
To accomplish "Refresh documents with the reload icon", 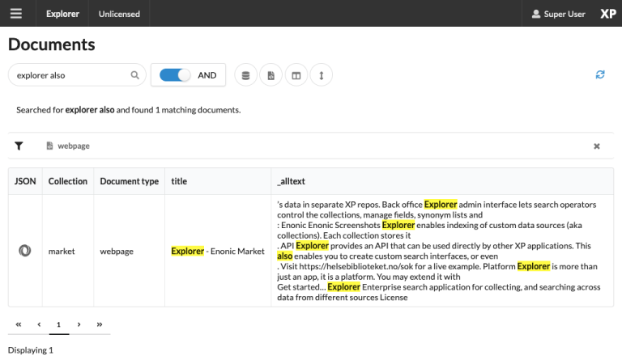I will tap(600, 74).
